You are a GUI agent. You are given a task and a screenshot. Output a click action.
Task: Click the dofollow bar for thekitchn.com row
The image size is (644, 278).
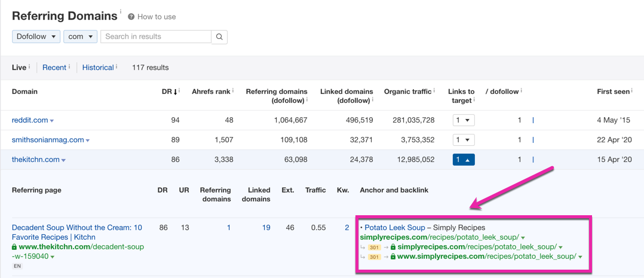coord(533,160)
